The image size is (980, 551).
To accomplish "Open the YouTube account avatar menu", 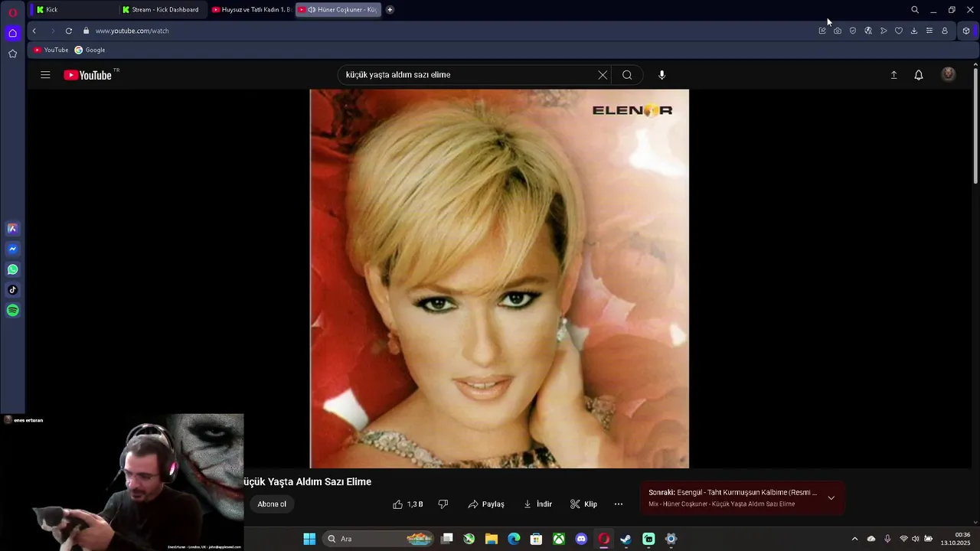I will 949,74.
